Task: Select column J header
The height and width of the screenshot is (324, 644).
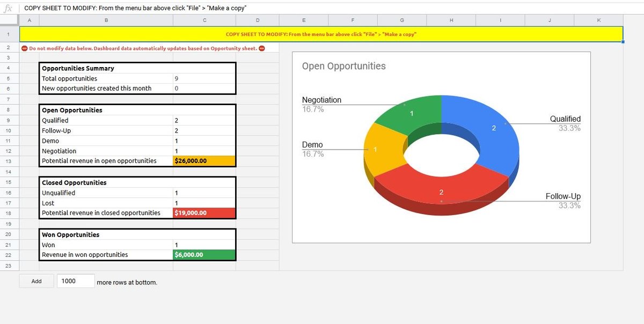Action: coord(550,20)
